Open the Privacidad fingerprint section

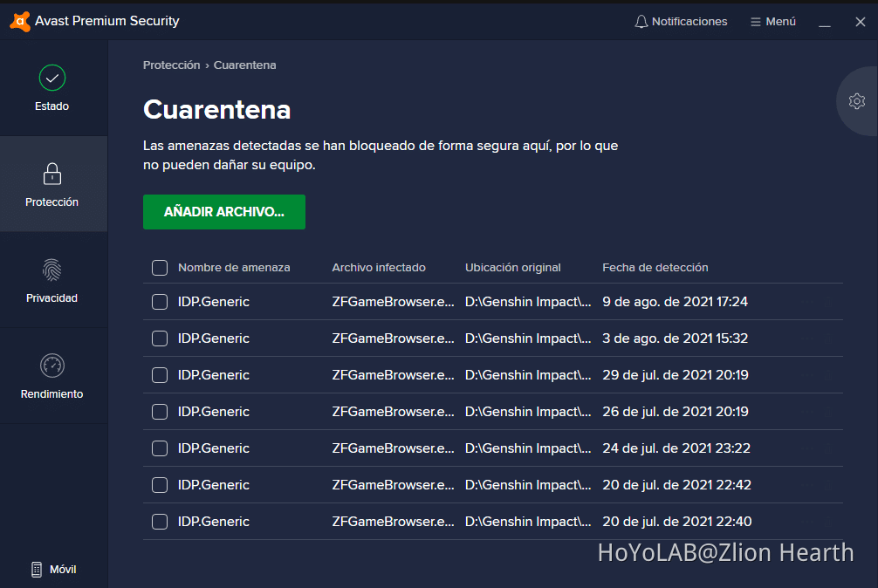coord(52,280)
